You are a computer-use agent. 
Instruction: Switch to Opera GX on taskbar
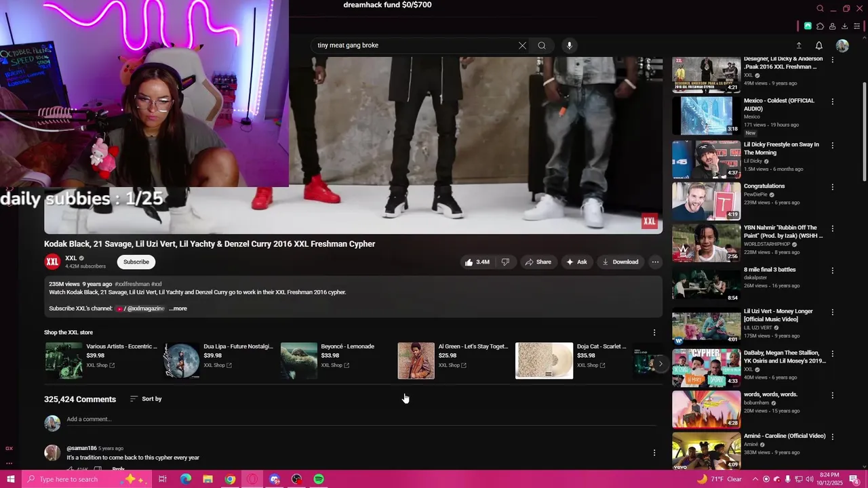tap(252, 479)
